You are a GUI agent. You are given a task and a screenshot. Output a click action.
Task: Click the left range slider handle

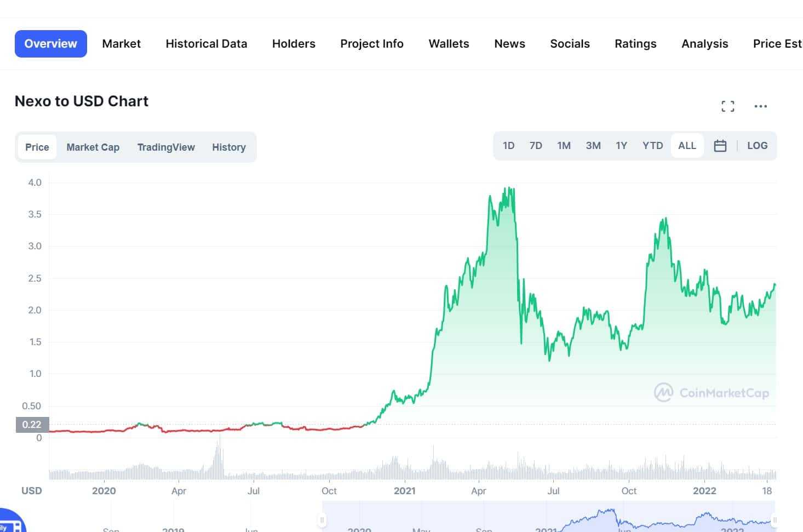pos(322,519)
